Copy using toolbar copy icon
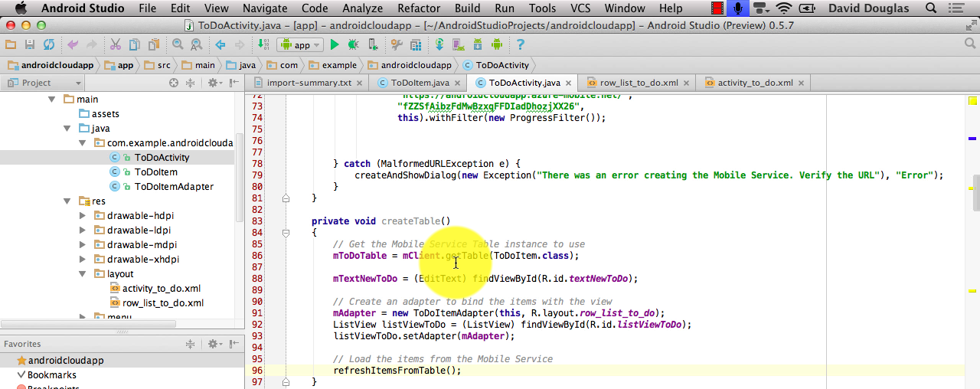Viewport: 980px width, 389px height. [x=135, y=45]
